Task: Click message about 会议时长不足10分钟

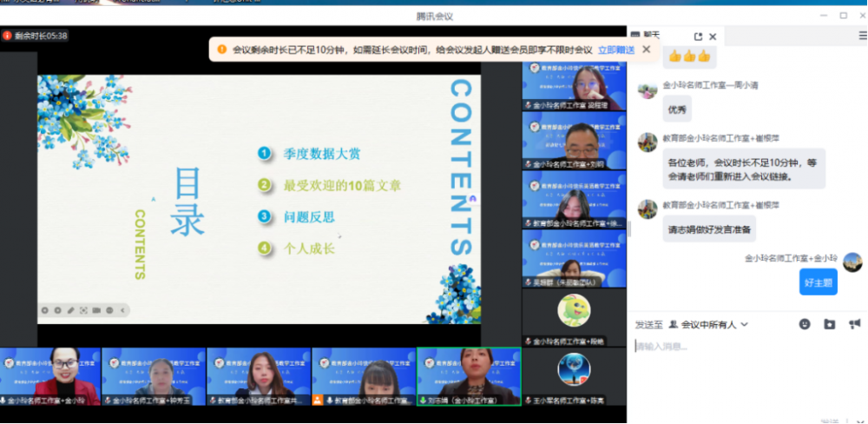Action: [x=744, y=169]
